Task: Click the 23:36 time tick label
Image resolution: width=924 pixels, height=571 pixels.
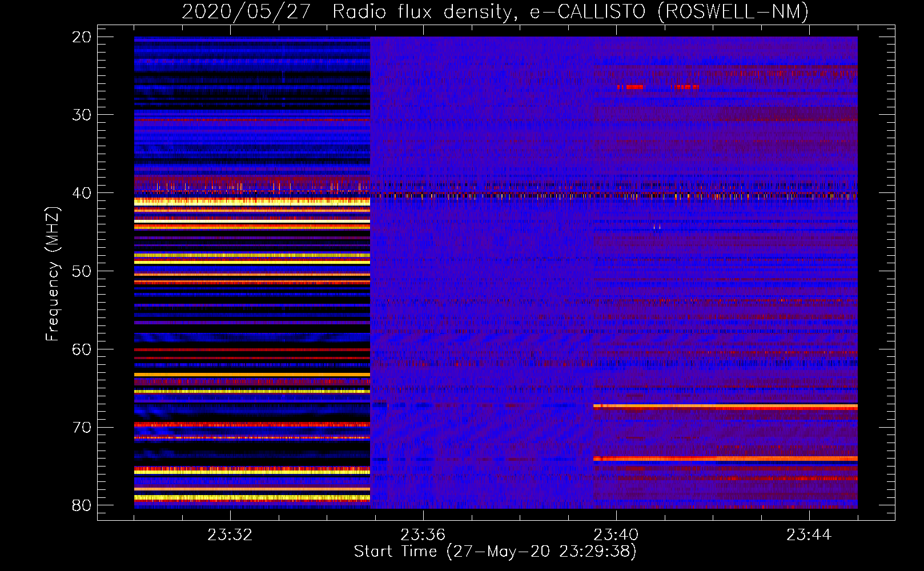Action: (x=423, y=535)
